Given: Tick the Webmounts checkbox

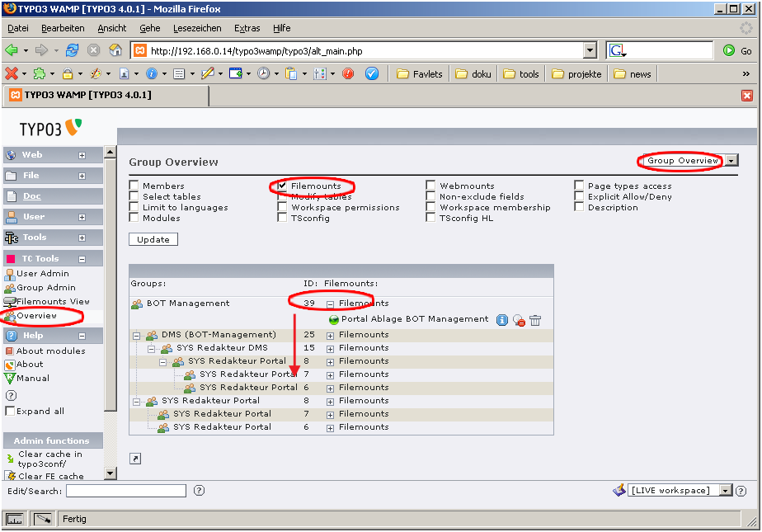Looking at the screenshot, I should (x=430, y=185).
